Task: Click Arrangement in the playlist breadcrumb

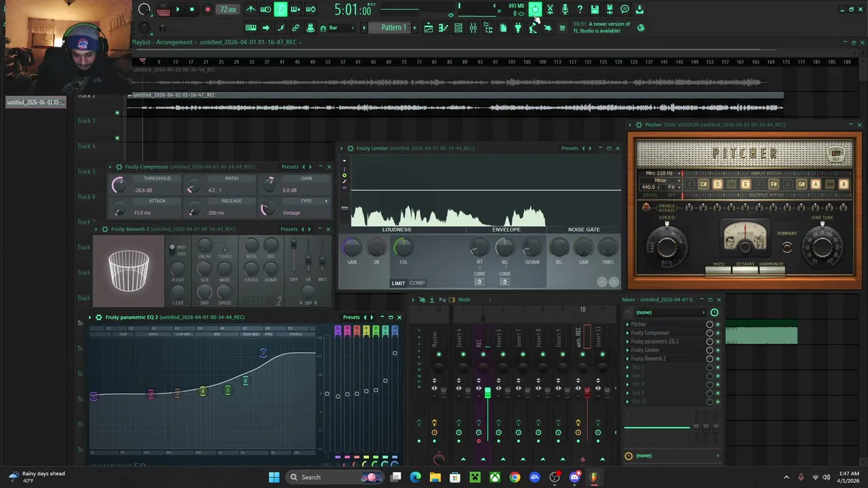Action: [x=174, y=42]
